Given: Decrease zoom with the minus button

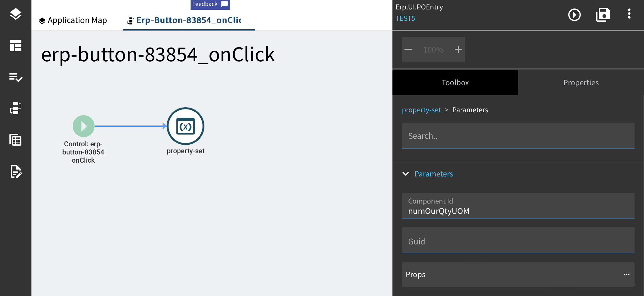Looking at the screenshot, I should 408,49.
